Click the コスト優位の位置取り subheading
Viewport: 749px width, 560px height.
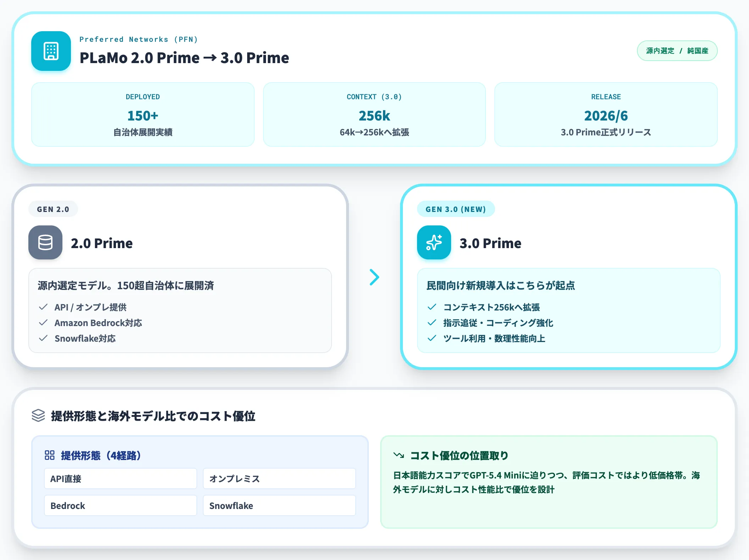(459, 455)
